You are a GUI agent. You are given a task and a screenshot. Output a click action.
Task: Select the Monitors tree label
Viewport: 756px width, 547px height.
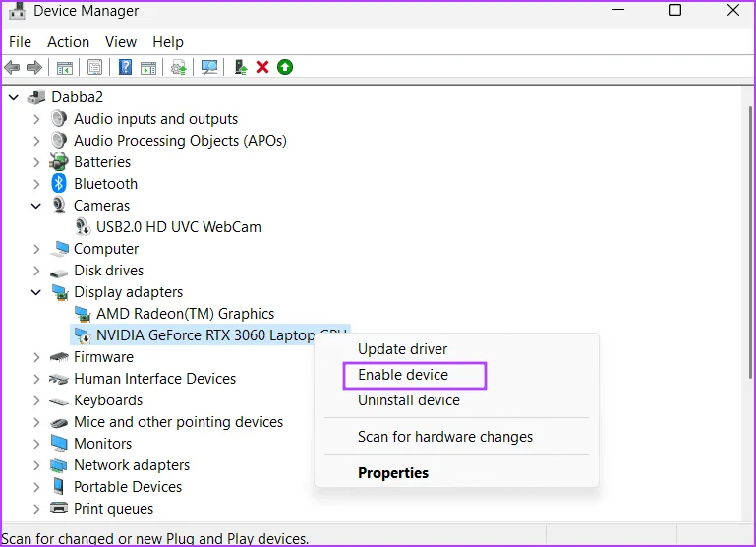coord(102,444)
